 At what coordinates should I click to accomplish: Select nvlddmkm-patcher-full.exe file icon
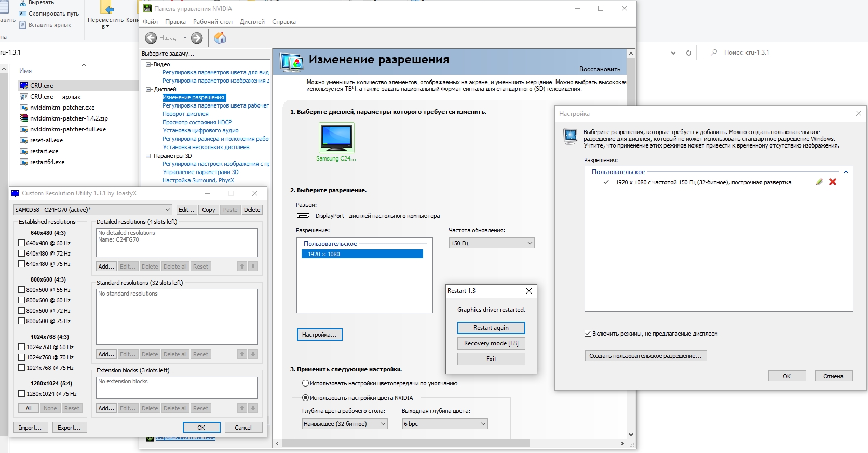pos(23,129)
